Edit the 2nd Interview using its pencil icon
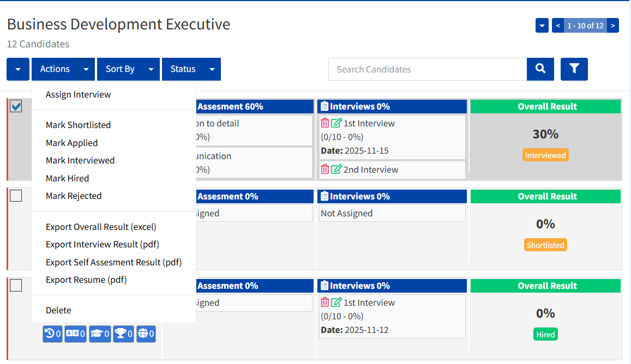Screen dimensions: 631x364 point(336,169)
